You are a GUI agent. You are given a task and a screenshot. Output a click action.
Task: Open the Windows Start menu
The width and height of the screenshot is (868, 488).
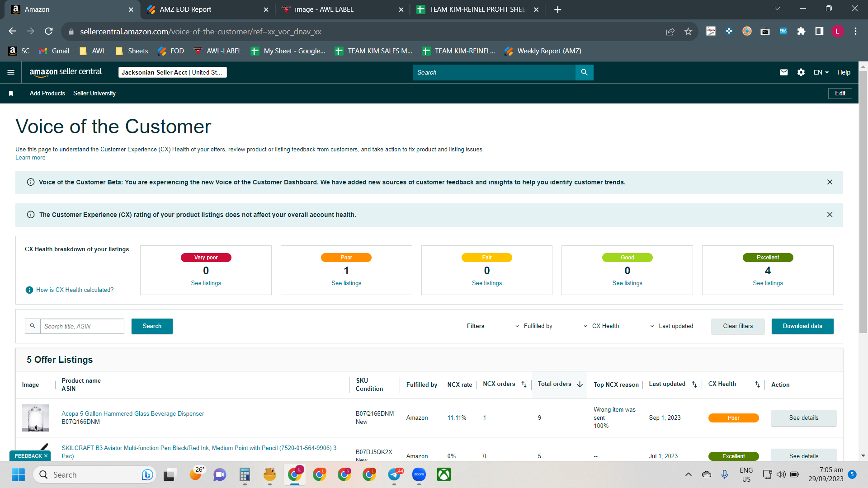pos(18,474)
